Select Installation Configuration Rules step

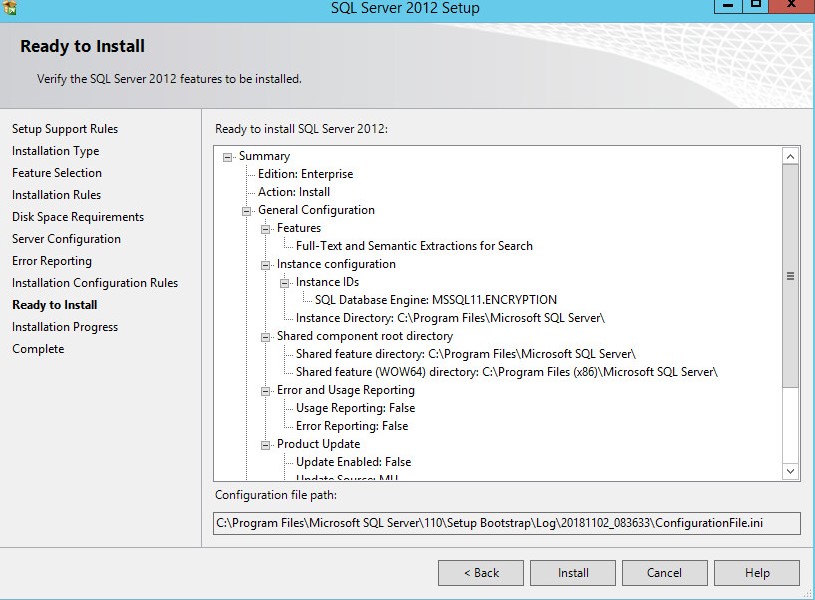tap(95, 283)
